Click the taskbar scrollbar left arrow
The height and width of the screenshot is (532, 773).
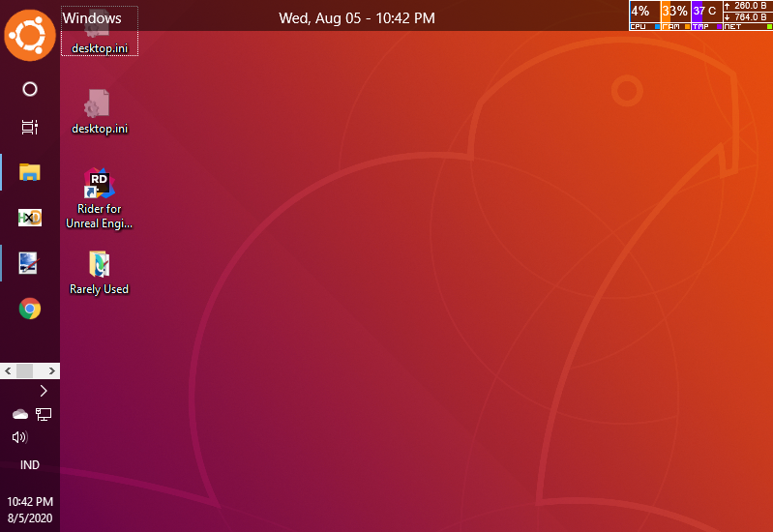tap(8, 370)
